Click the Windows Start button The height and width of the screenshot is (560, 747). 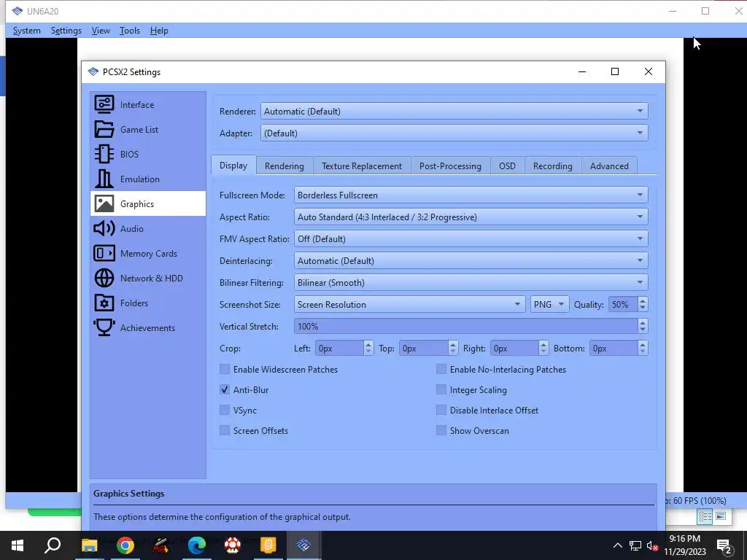tap(18, 545)
